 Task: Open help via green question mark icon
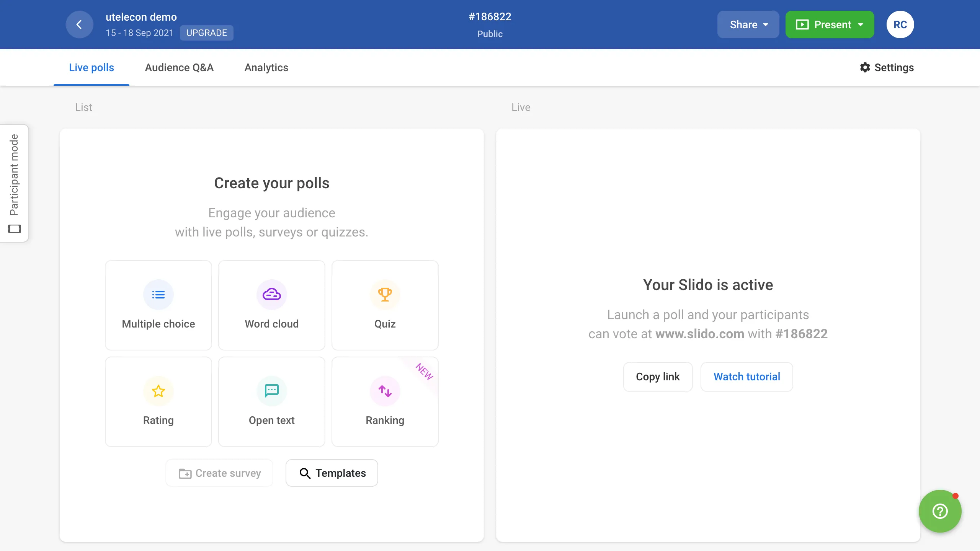click(940, 511)
